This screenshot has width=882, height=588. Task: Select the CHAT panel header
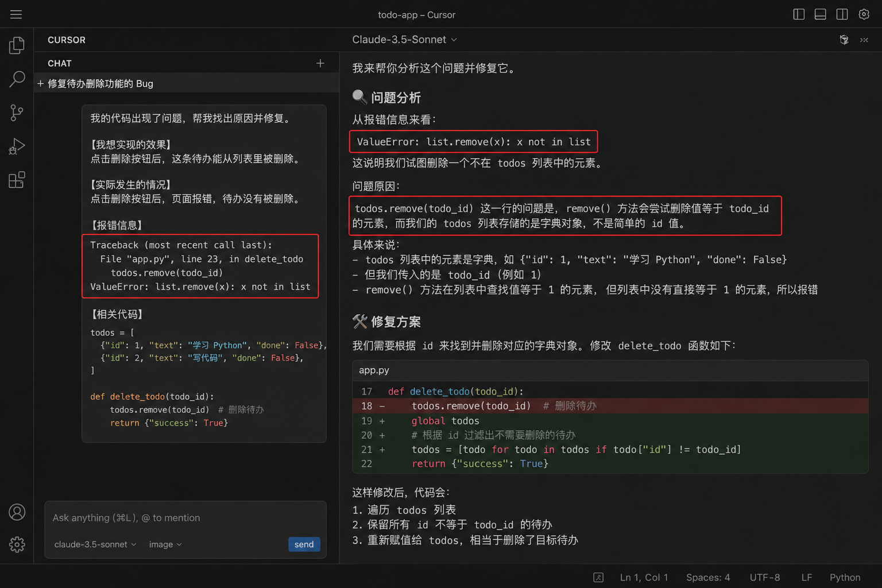pos(60,63)
